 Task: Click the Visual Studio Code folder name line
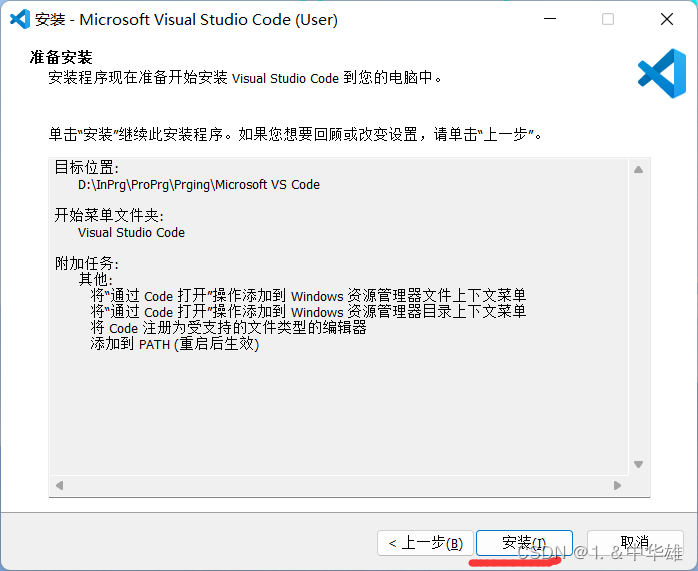click(131, 233)
